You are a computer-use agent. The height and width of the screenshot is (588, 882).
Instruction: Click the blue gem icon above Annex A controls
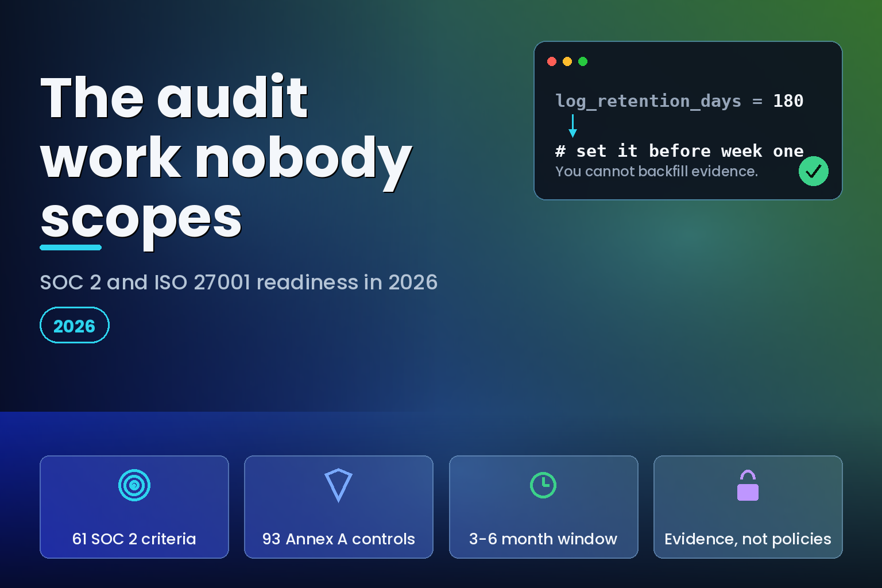338,485
